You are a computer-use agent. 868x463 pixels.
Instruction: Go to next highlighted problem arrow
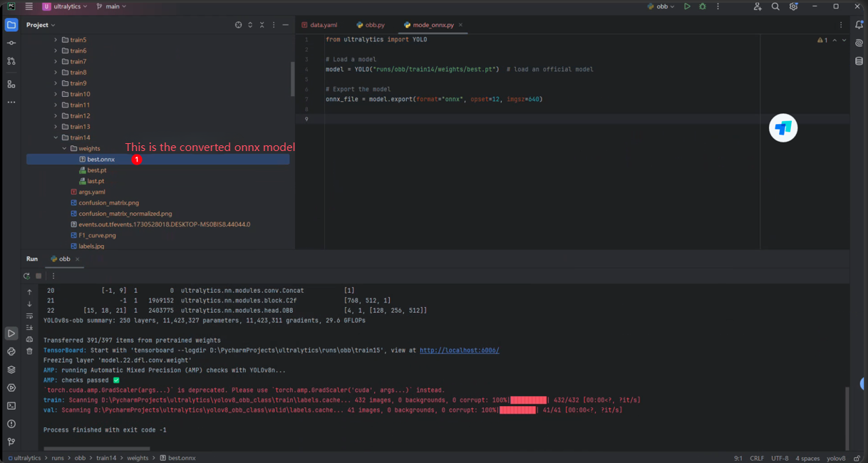844,41
